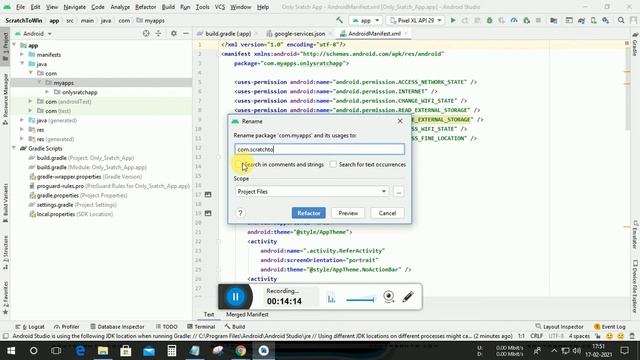
Task: Open the Calculator taskbar icon
Action: 171,351
